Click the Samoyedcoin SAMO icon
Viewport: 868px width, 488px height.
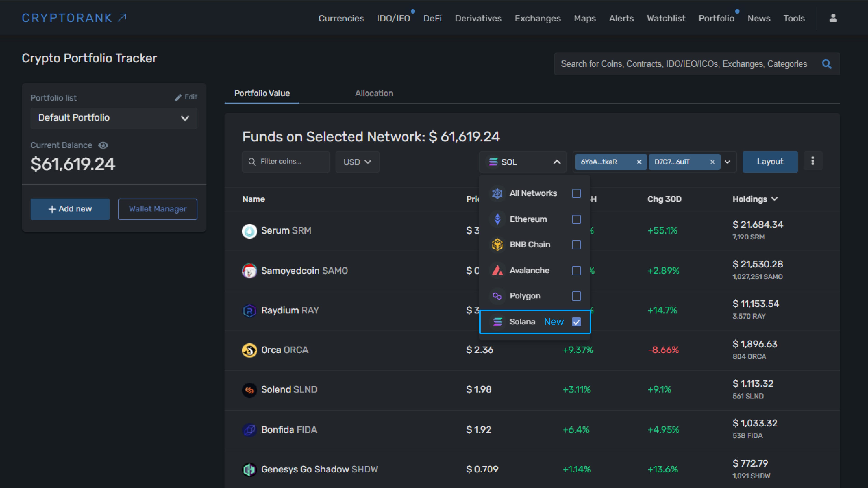point(250,271)
